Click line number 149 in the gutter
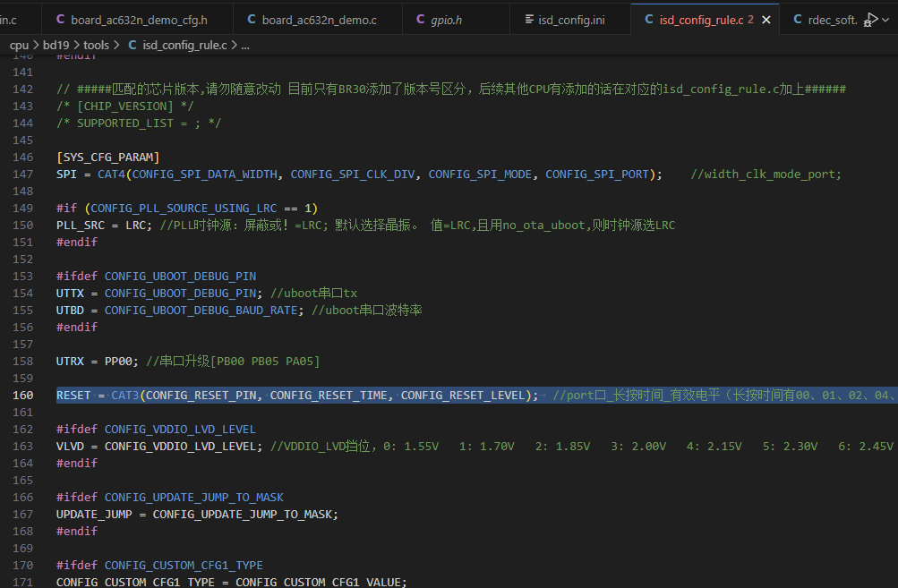This screenshot has width=898, height=588. point(23,208)
